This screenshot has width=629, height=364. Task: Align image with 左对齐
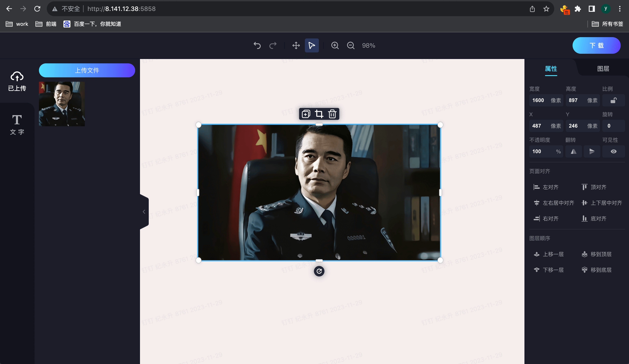click(x=546, y=187)
